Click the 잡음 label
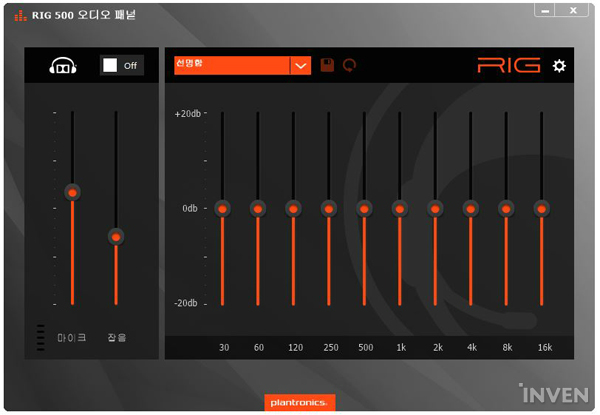The image size is (600, 415). [117, 337]
